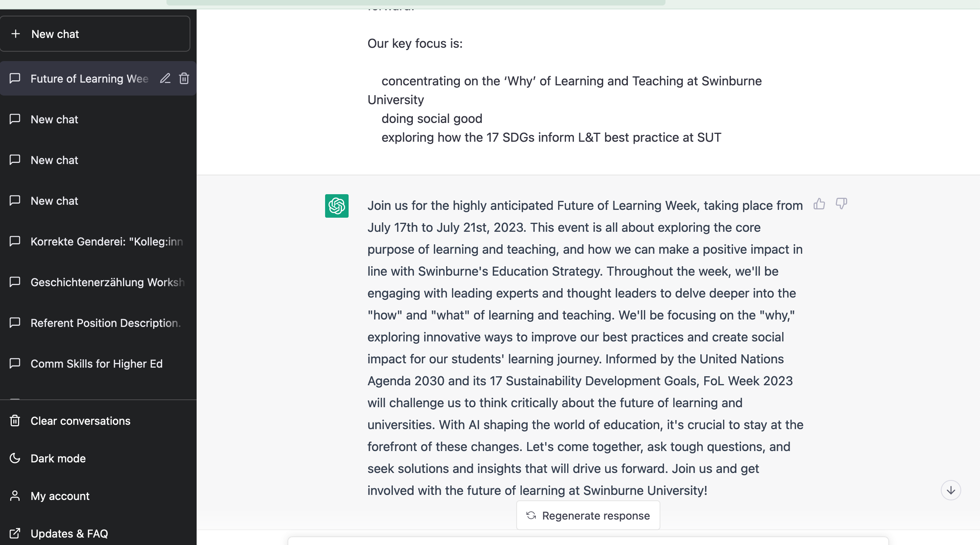Viewport: 980px width, 545px height.
Task: Open My account
Action: (x=60, y=496)
